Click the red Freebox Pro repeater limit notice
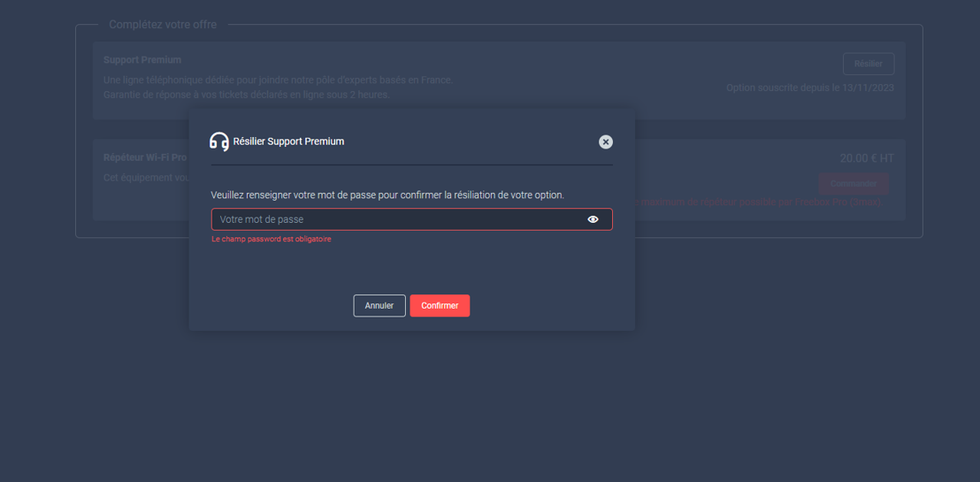 tap(761, 202)
